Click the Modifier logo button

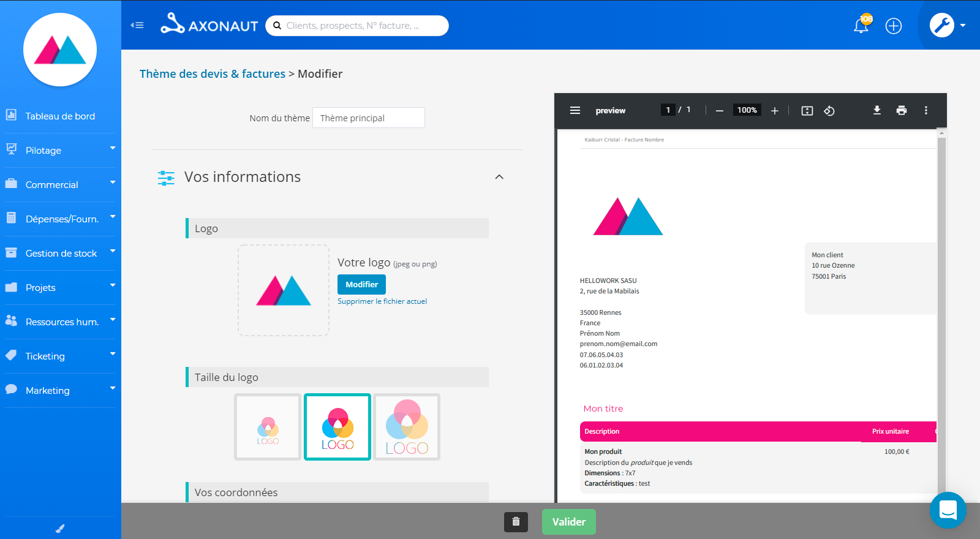tap(361, 284)
